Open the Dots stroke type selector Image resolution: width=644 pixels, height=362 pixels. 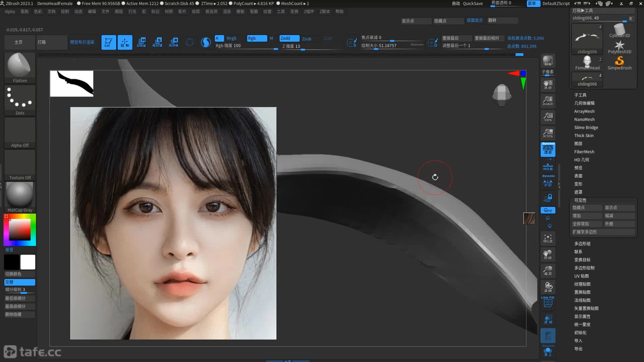[20, 100]
